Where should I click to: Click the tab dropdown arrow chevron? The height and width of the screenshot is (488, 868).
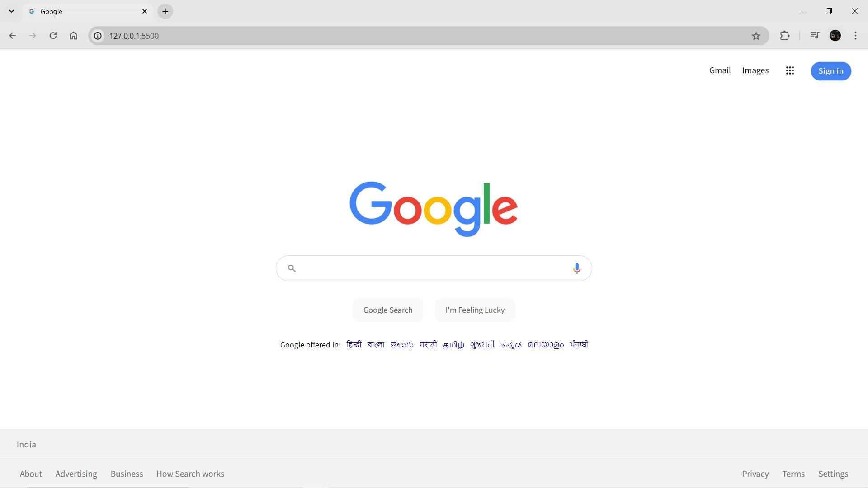click(x=11, y=11)
